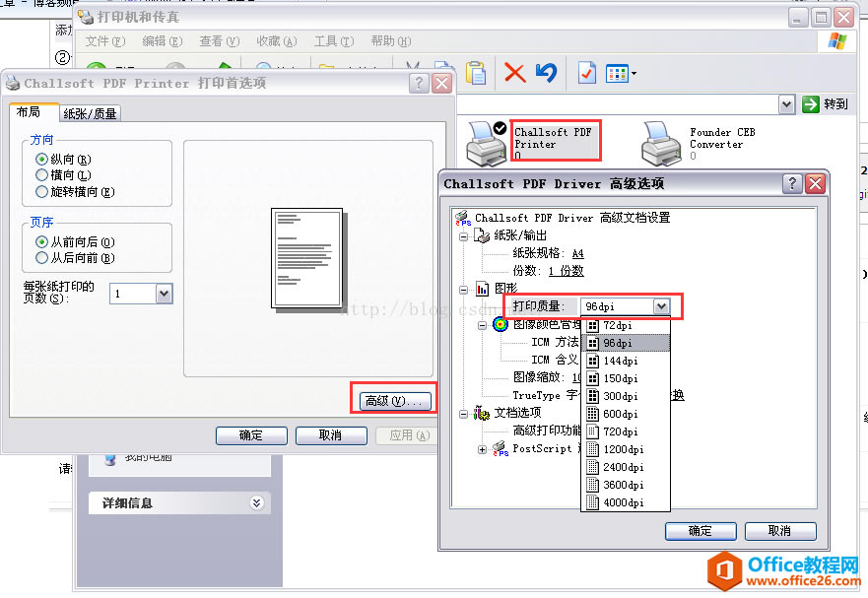Open the print quality 96dpi dropdown arrow

pyautogui.click(x=661, y=306)
